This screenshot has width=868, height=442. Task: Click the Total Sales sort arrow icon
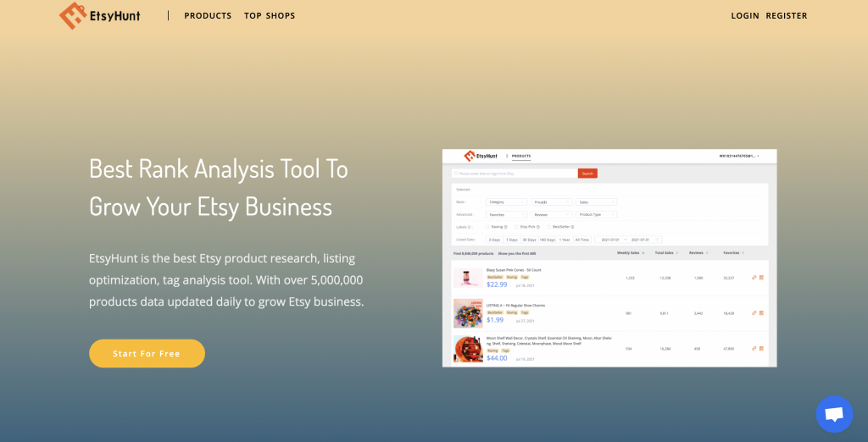[677, 253]
